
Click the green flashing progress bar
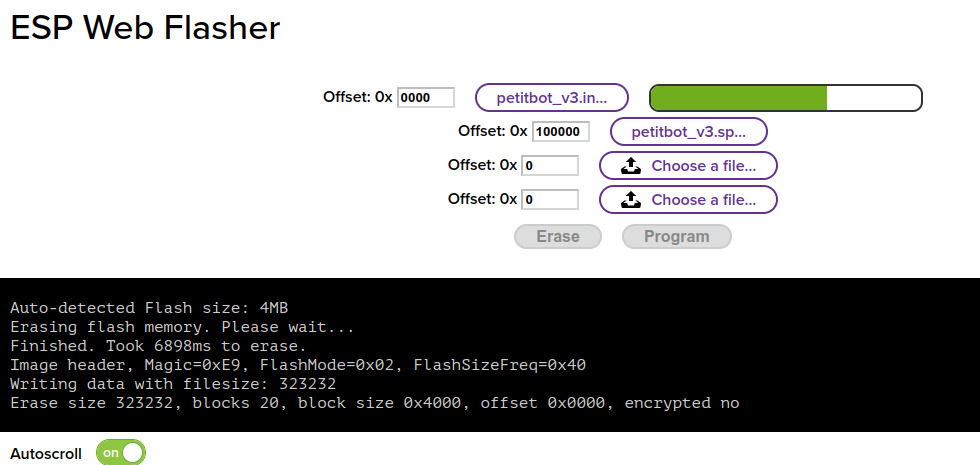click(x=785, y=98)
